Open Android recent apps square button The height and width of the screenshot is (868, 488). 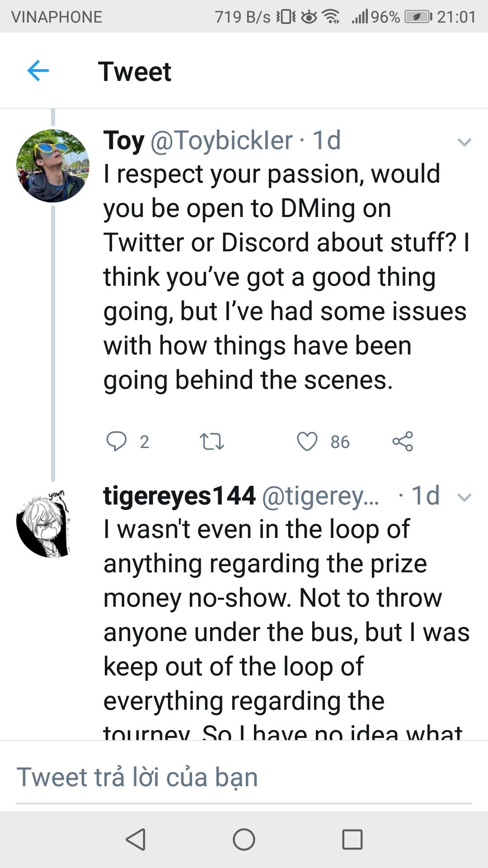(352, 840)
